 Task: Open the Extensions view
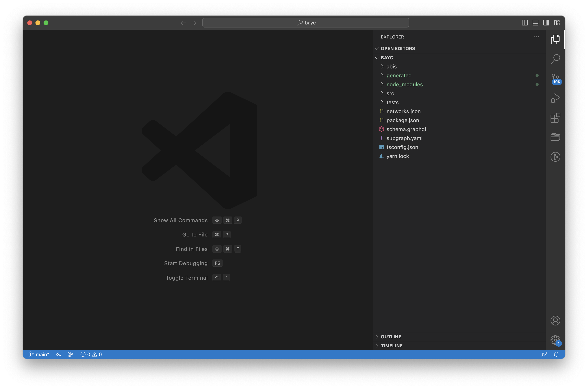(x=555, y=118)
